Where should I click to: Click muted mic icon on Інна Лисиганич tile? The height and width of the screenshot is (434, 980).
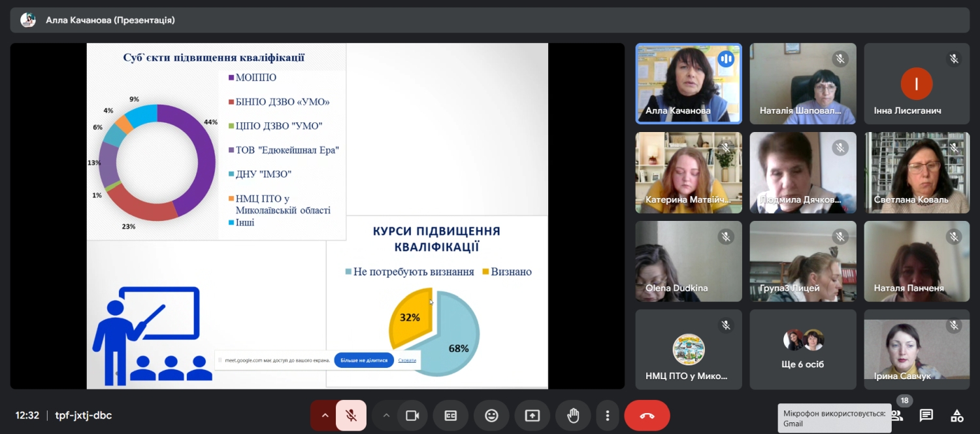click(x=955, y=59)
